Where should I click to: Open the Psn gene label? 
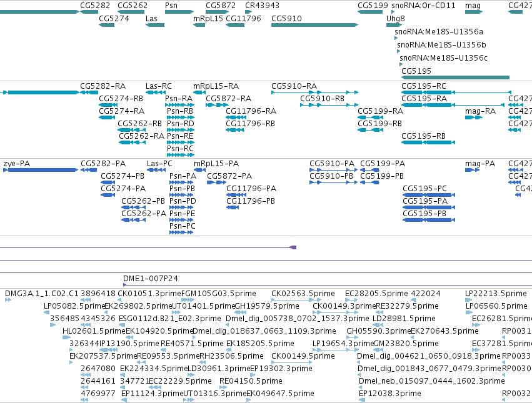click(171, 6)
